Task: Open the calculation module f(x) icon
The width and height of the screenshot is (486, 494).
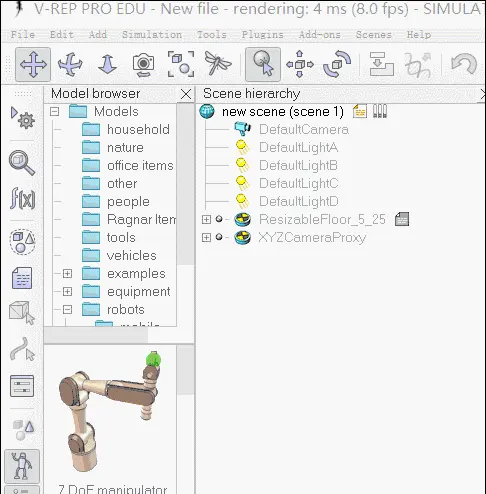Action: pyautogui.click(x=22, y=199)
